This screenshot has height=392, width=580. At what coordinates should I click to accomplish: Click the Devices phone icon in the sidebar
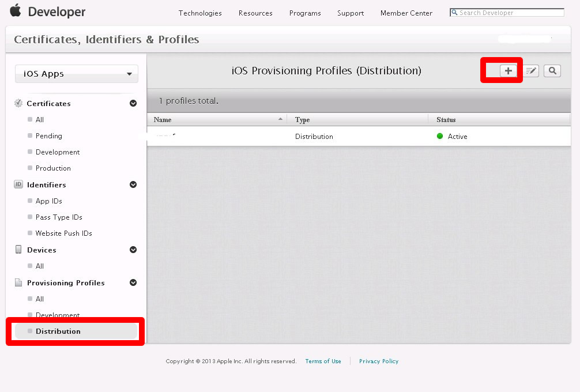coord(18,250)
